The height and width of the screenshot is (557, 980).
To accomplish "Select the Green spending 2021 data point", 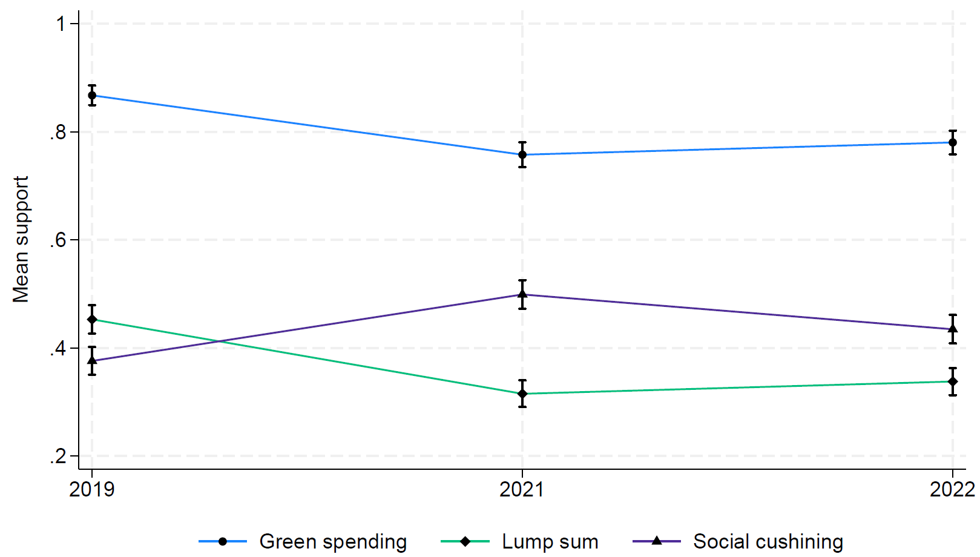I will (x=522, y=155).
